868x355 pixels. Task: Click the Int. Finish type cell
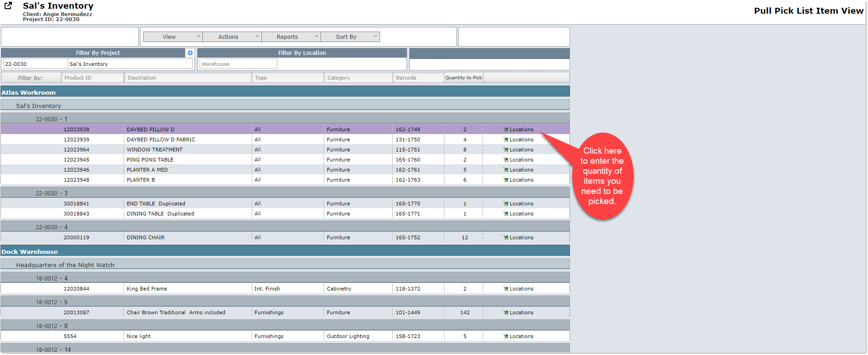(x=267, y=289)
